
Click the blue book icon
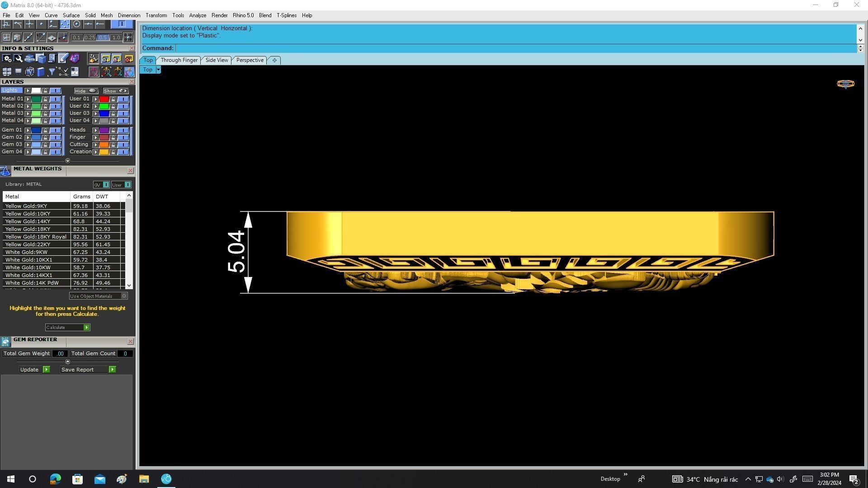tap(41, 72)
